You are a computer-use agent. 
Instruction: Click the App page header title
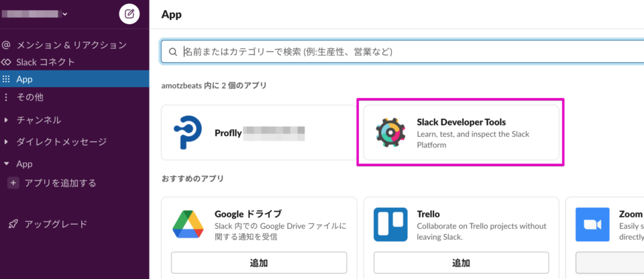click(x=171, y=15)
